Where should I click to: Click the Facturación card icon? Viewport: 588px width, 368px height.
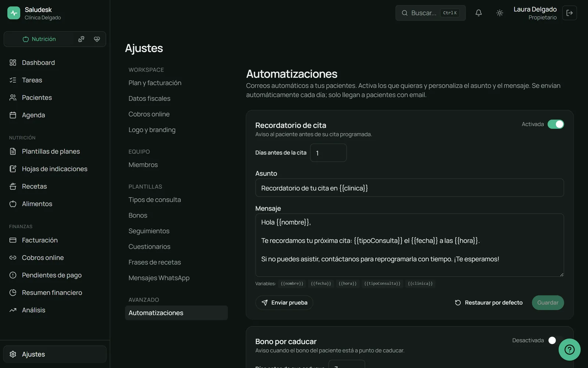[13, 240]
